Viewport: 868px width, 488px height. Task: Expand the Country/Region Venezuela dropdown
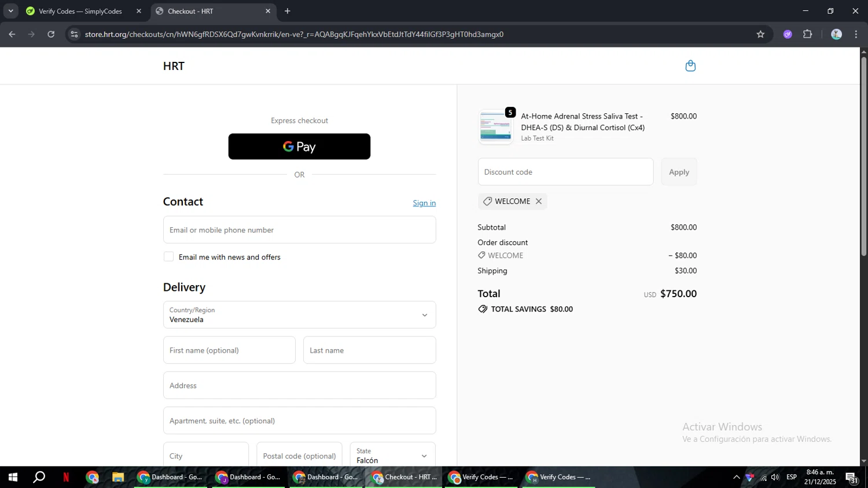[299, 315]
